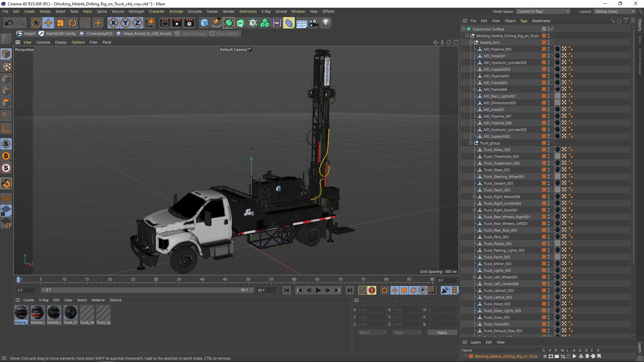The height and width of the screenshot is (362, 644).
Task: Expand Truck_Right_Wheel004 object
Action: click(x=475, y=197)
